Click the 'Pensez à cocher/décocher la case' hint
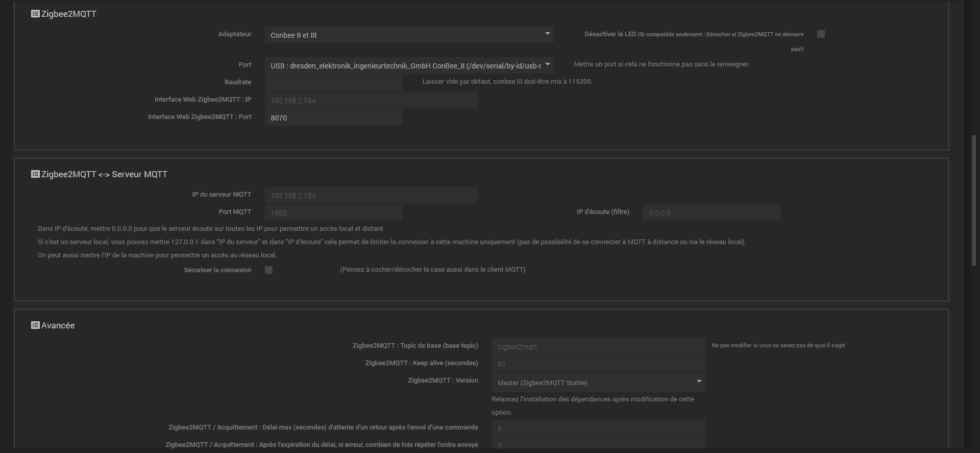This screenshot has width=980, height=453. click(433, 270)
